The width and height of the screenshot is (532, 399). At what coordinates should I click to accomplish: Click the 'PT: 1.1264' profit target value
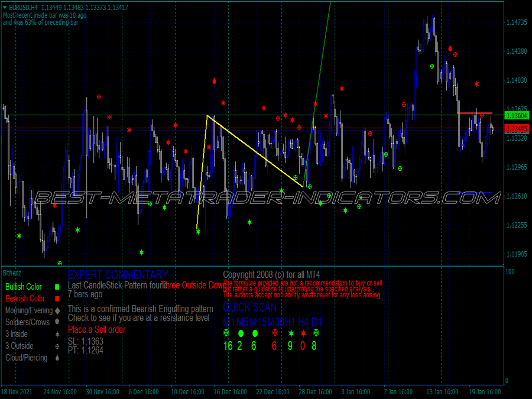(86, 350)
